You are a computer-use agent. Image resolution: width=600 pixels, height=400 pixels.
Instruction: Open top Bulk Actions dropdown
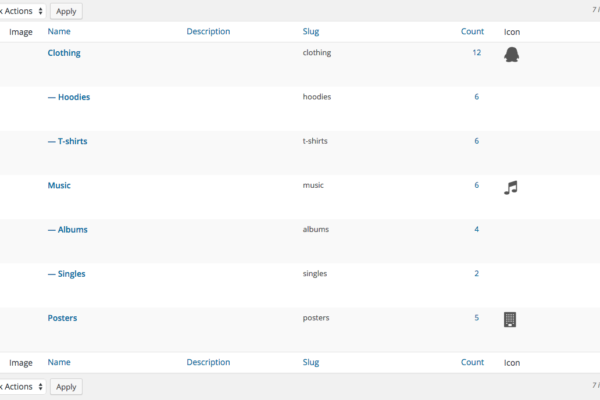coord(22,11)
